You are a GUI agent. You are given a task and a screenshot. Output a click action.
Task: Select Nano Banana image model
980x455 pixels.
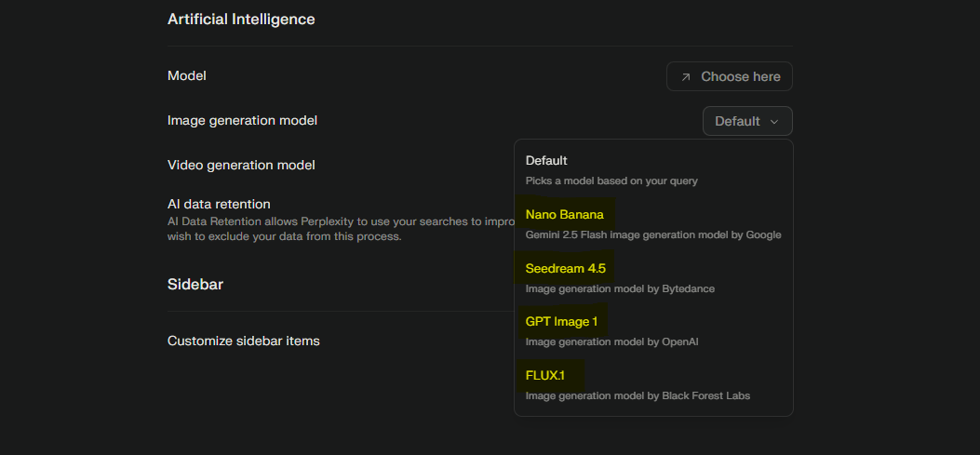point(564,215)
